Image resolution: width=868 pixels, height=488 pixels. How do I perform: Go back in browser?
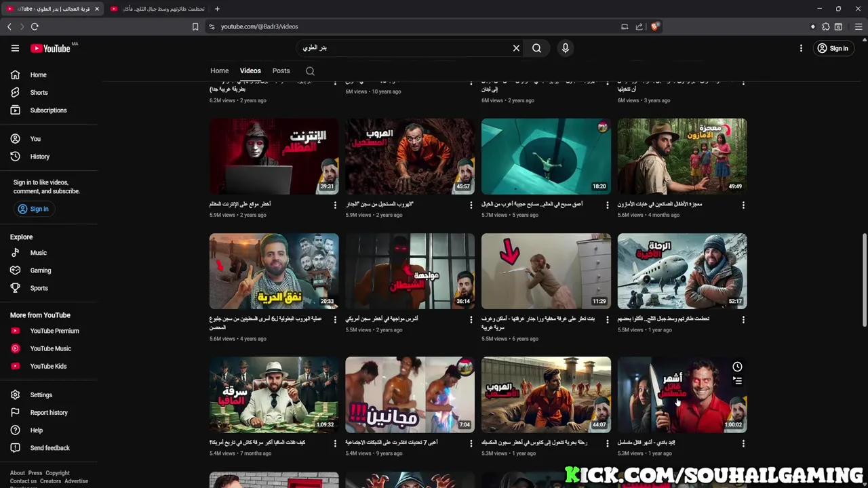pos(9,26)
